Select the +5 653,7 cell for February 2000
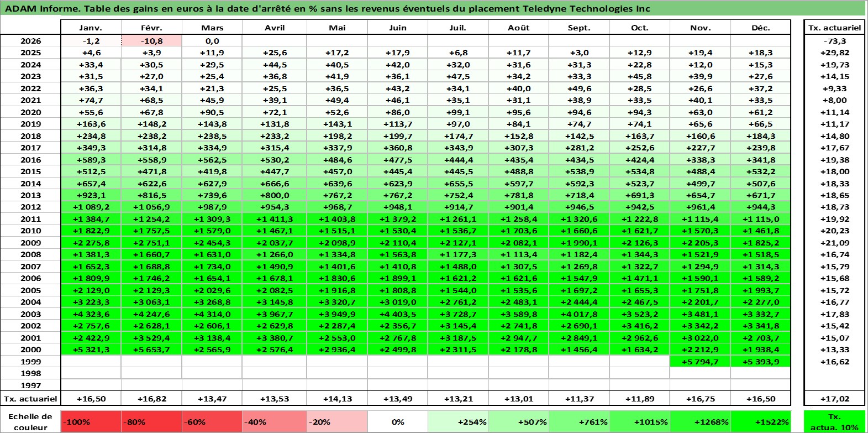The image size is (868, 433). pos(151,349)
